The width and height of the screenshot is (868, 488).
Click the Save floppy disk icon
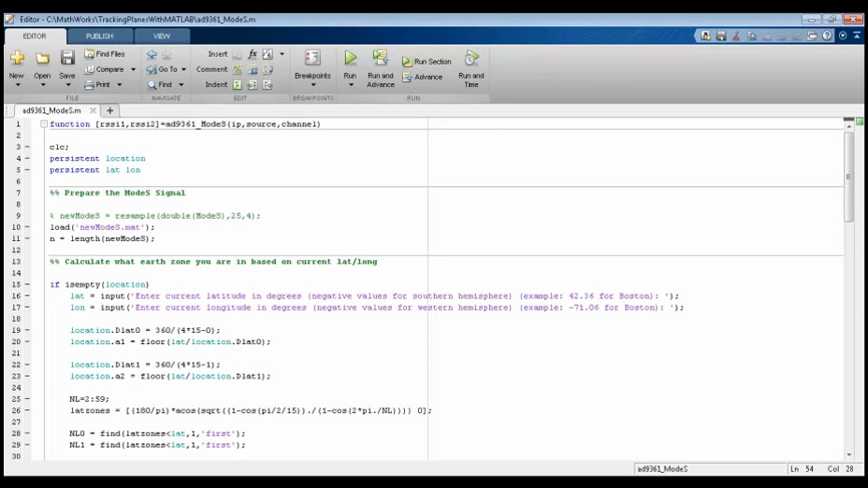coord(67,58)
